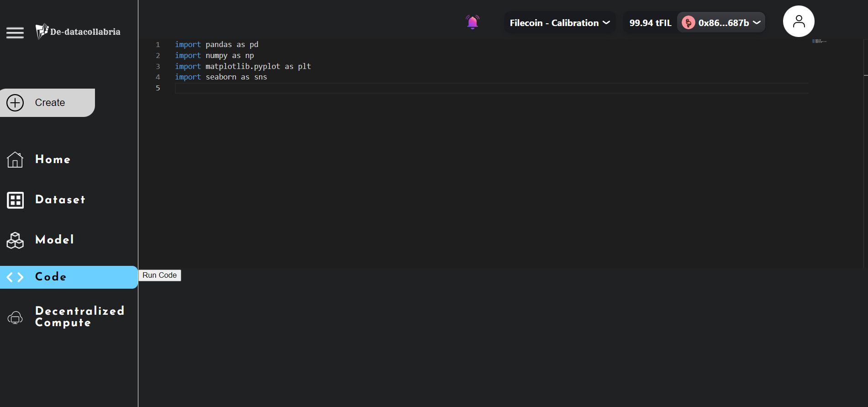This screenshot has width=868, height=407.
Task: Click the De-datacollabria logo
Action: [78, 32]
